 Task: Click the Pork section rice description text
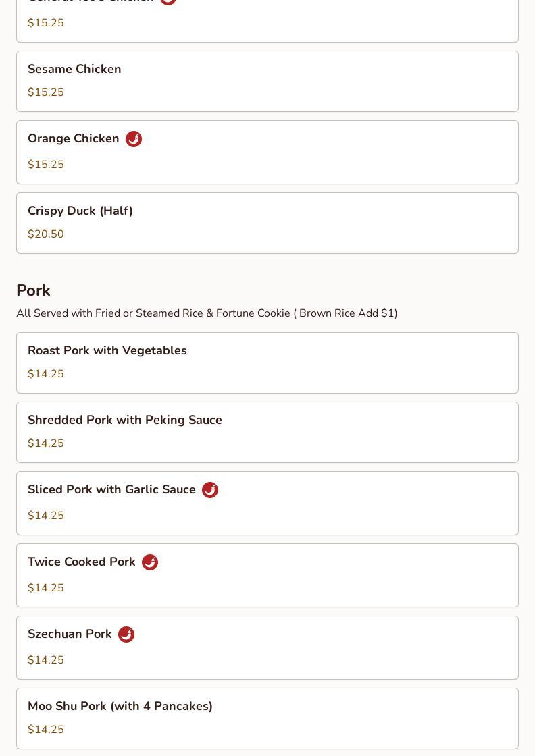pyautogui.click(x=207, y=313)
